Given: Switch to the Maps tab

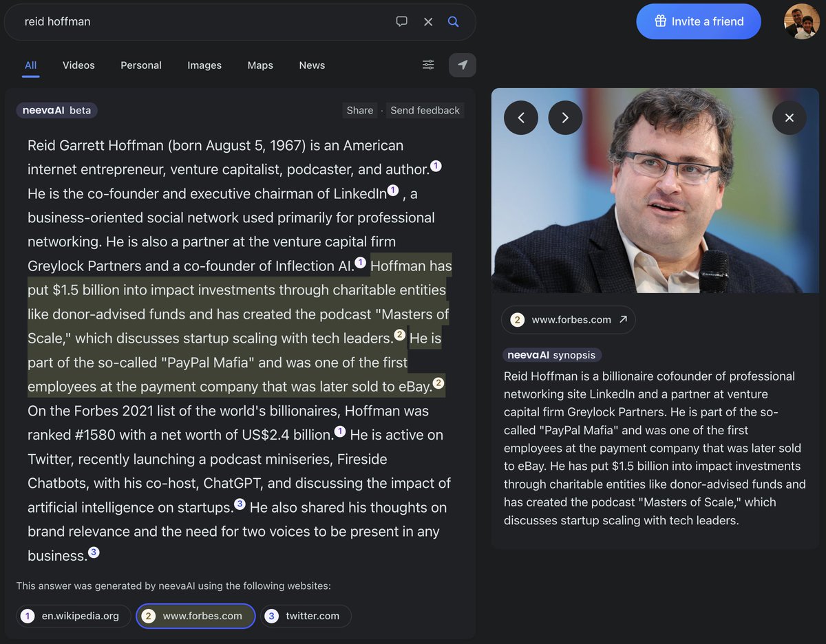Looking at the screenshot, I should coord(260,65).
